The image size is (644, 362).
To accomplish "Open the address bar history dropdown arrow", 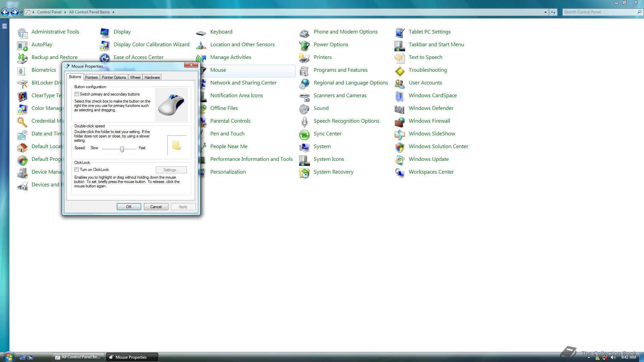I will pos(545,12).
